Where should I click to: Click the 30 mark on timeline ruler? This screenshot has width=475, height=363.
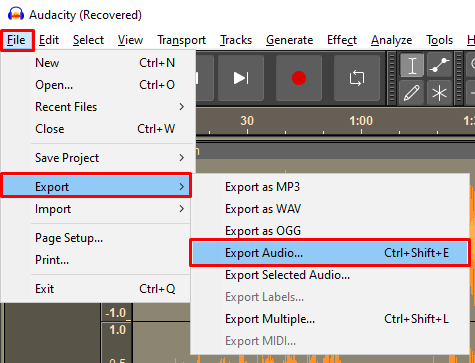click(247, 121)
